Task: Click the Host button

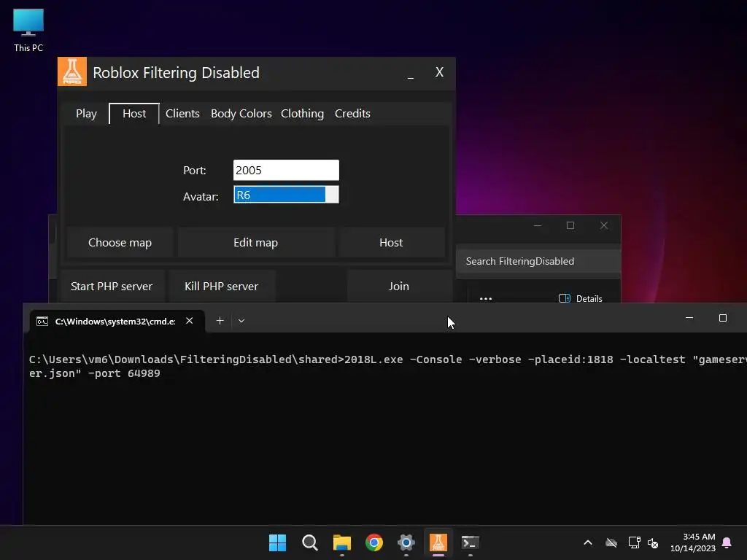Action: (391, 242)
